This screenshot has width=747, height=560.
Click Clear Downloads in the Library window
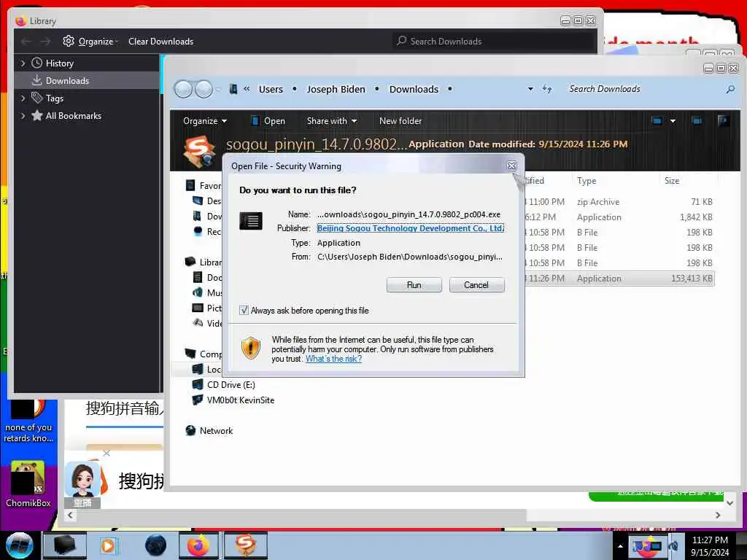coord(160,42)
